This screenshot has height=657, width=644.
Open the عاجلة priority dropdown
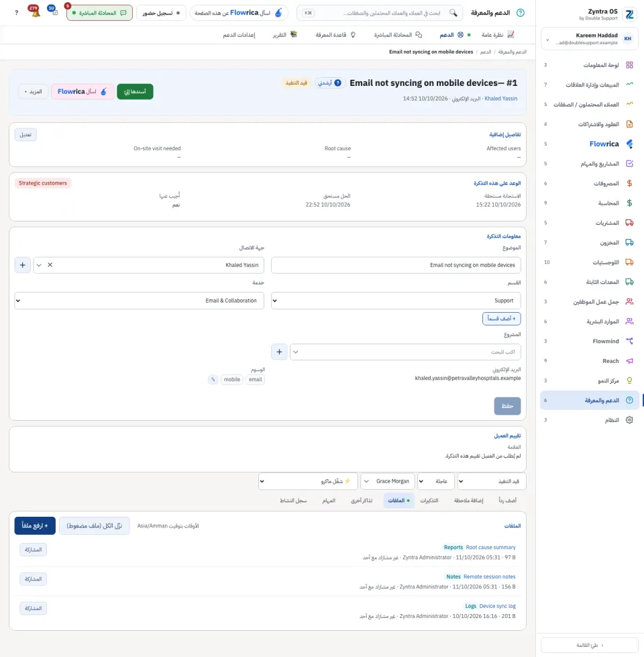[x=436, y=481]
